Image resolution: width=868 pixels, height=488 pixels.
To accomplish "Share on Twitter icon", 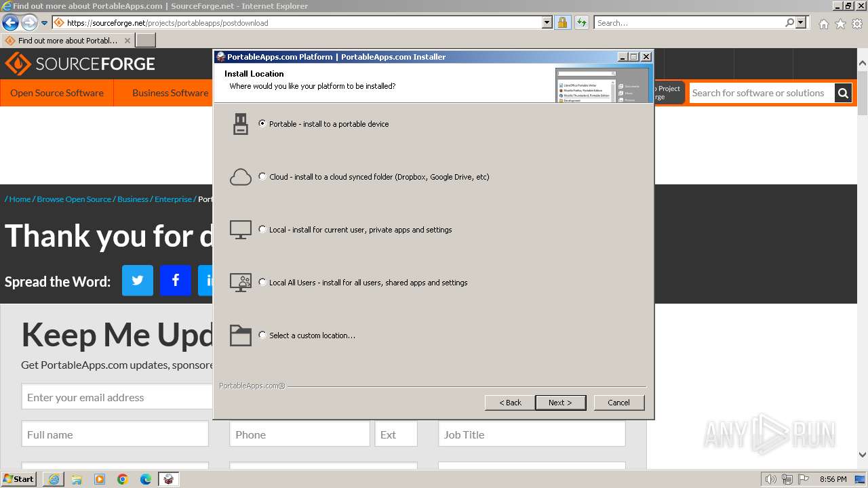I will click(138, 281).
